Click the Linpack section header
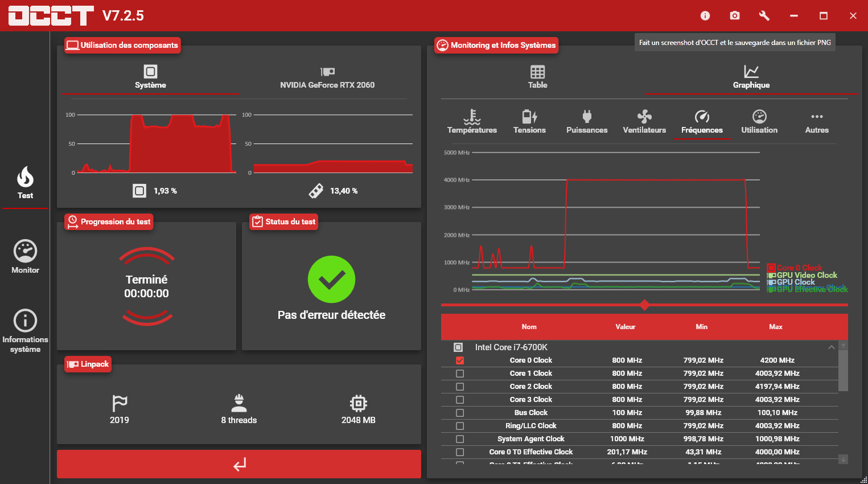 click(88, 364)
